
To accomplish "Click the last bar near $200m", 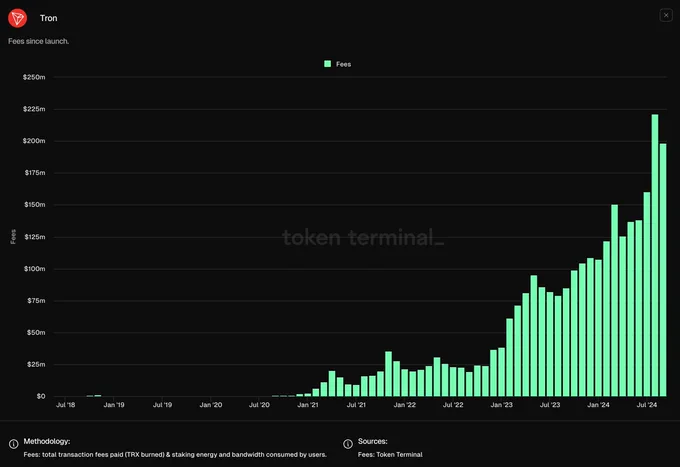I will tap(663, 270).
